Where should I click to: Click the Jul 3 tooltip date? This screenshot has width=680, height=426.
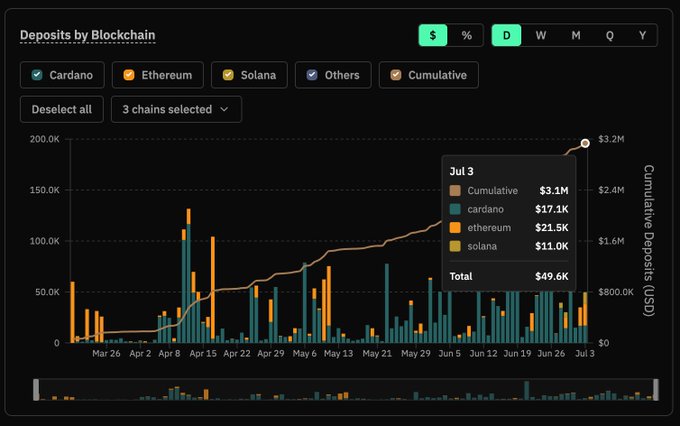tap(461, 171)
